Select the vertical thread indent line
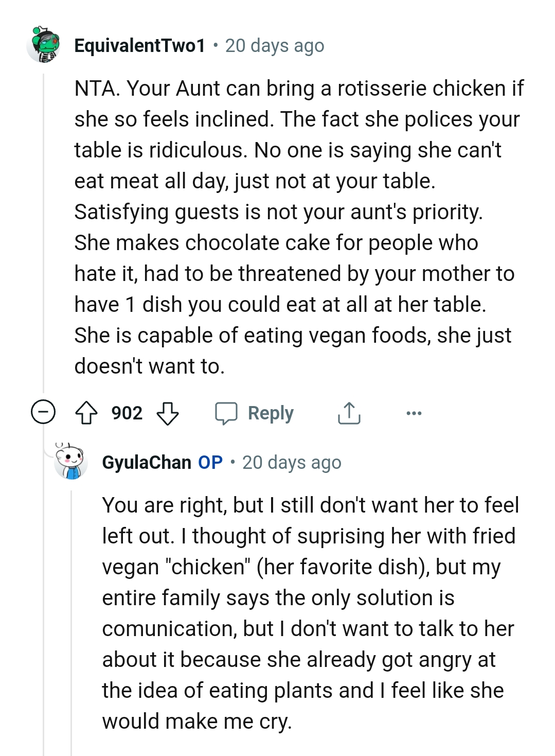Viewport: 555px width, 756px height. coord(44,232)
